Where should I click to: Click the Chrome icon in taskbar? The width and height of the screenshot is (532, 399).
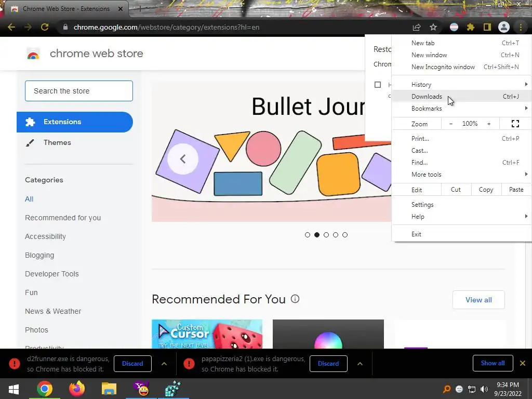click(45, 389)
